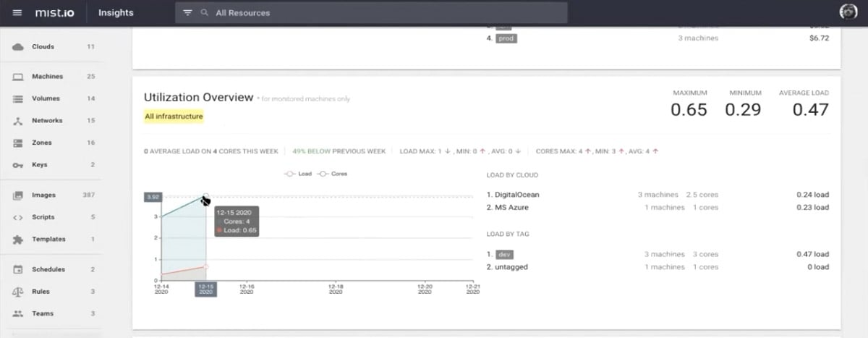Click the 12-20 2020 axis label

tap(426, 289)
